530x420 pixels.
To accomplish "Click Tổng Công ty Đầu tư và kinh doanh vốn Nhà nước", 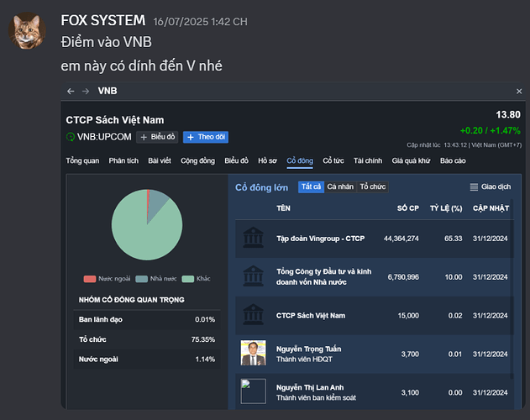I will (x=324, y=276).
